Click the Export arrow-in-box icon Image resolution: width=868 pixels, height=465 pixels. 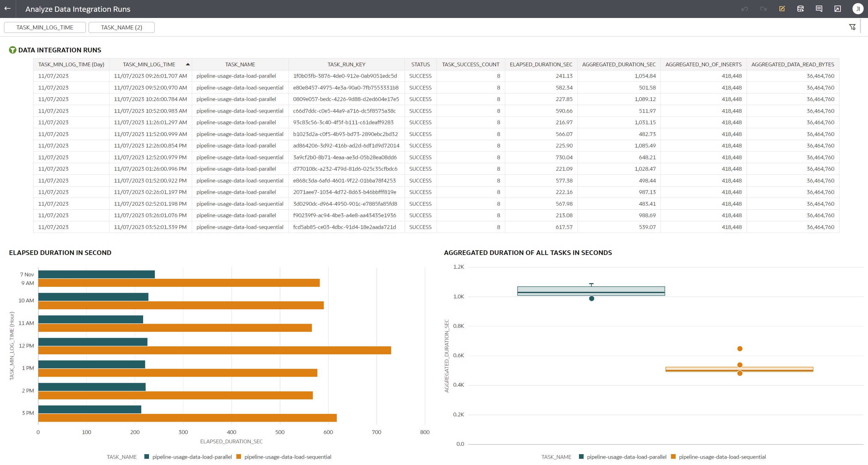point(838,9)
